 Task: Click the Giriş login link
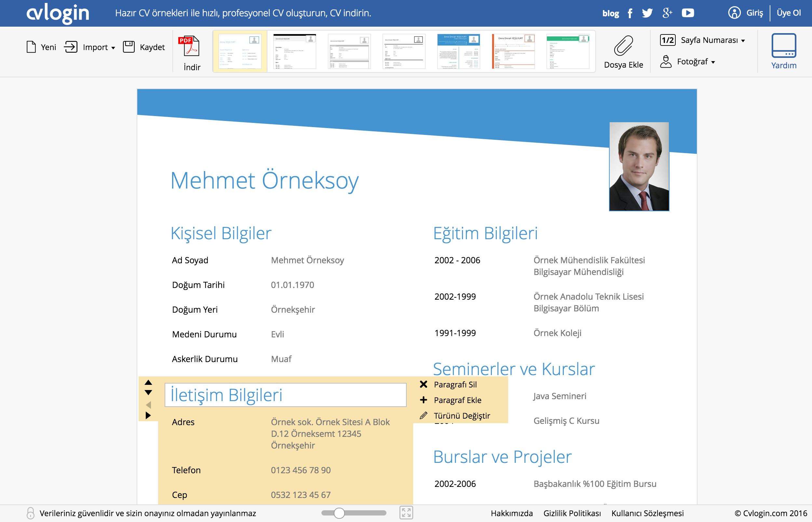pos(755,13)
